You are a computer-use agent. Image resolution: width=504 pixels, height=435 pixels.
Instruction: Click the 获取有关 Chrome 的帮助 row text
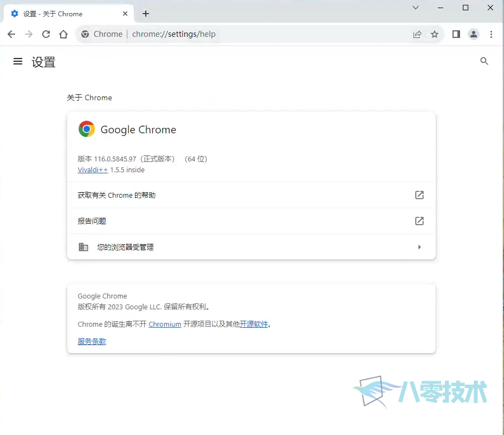117,196
